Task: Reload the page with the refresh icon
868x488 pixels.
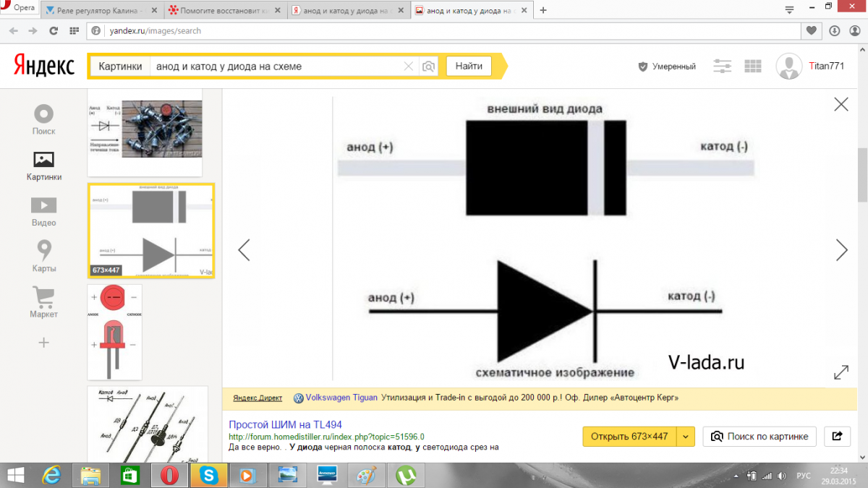Action: [54, 31]
